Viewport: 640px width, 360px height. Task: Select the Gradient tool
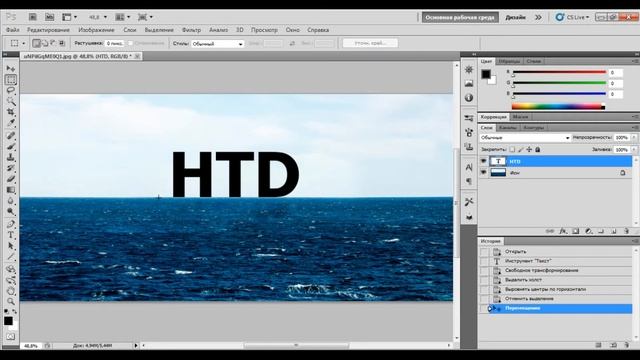(x=11, y=190)
